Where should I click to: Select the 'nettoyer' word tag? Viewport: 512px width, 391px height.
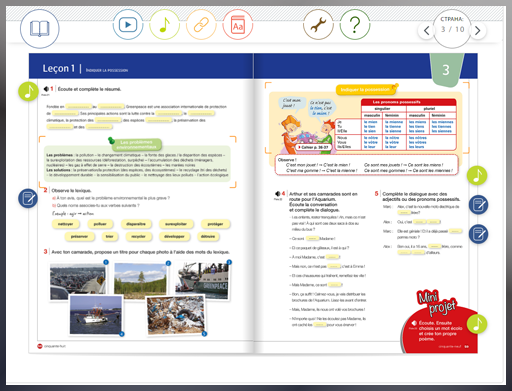click(x=65, y=224)
